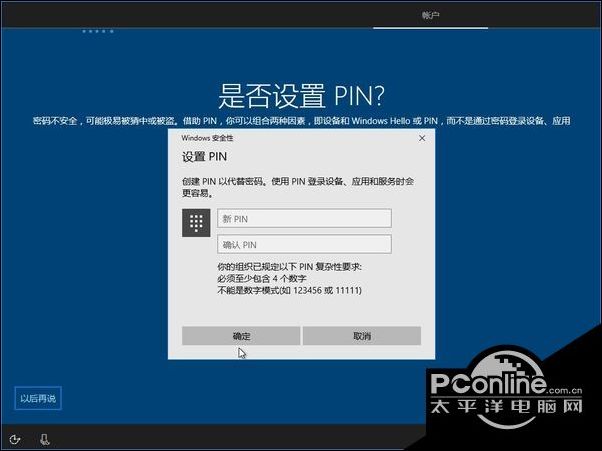
Task: Click the 确认 PIN input field
Action: pyautogui.click(x=304, y=244)
